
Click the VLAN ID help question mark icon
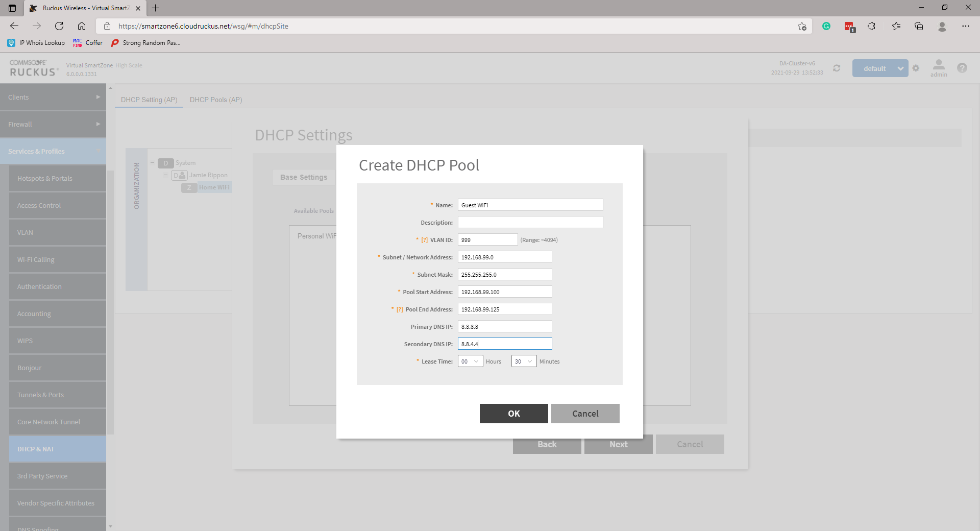pyautogui.click(x=424, y=240)
